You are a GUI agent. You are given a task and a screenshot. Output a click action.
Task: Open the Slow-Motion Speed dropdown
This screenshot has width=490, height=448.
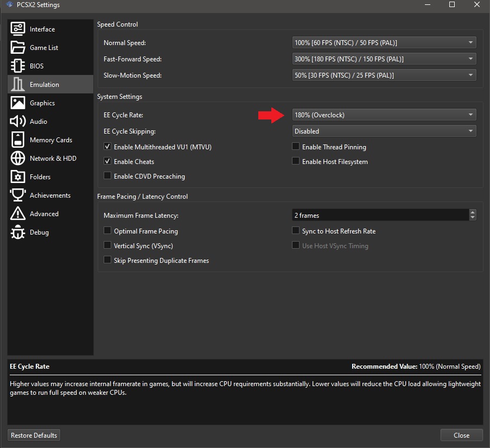coord(384,75)
